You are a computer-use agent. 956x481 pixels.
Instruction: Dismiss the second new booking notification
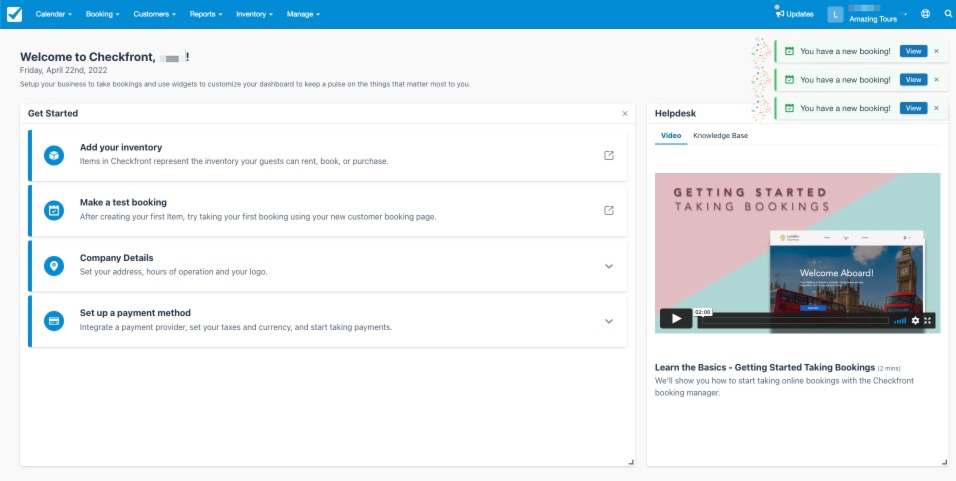point(936,80)
